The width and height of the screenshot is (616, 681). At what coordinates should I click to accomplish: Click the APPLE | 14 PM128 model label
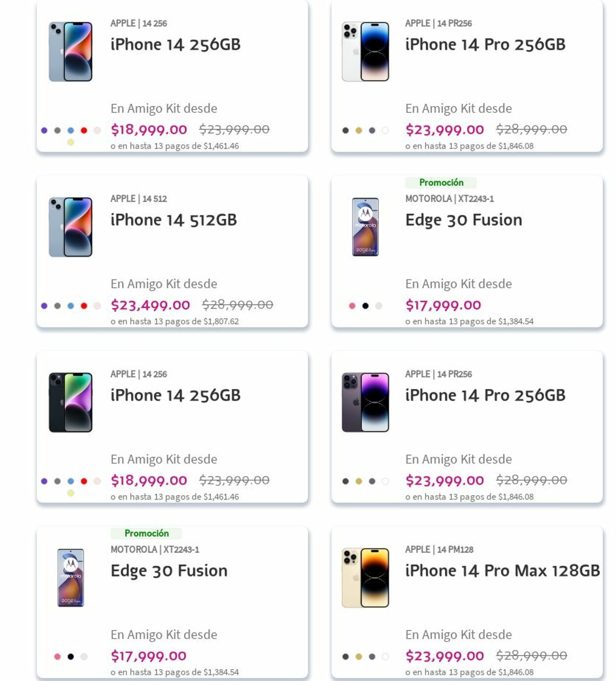[439, 549]
